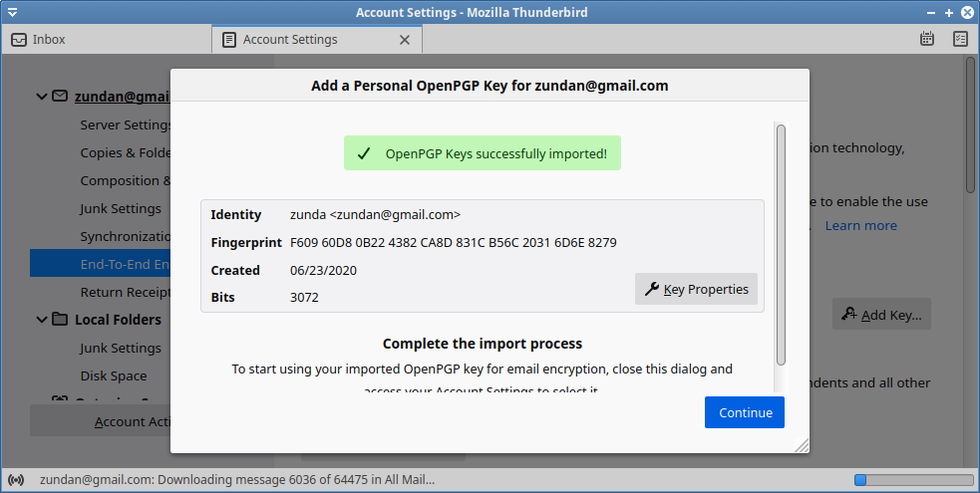The image size is (980, 493).
Task: Click the Inbox tray icon
Action: (x=19, y=39)
